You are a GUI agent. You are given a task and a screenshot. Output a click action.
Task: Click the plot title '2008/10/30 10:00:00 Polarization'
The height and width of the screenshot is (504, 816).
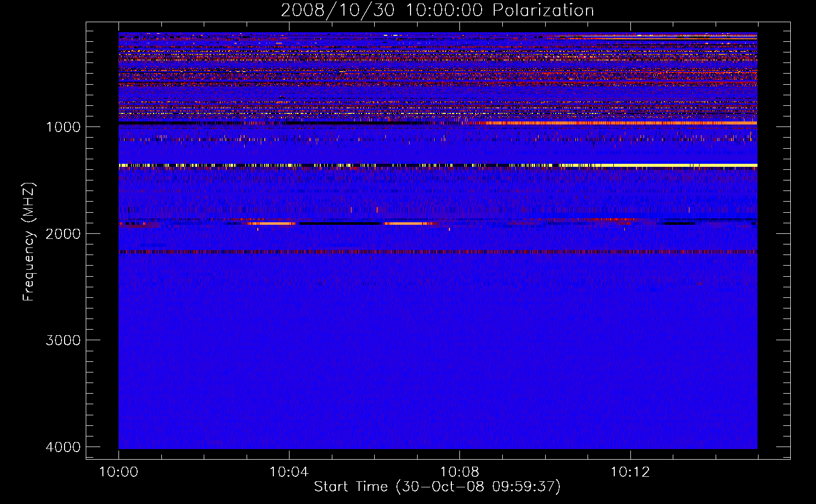click(x=437, y=10)
